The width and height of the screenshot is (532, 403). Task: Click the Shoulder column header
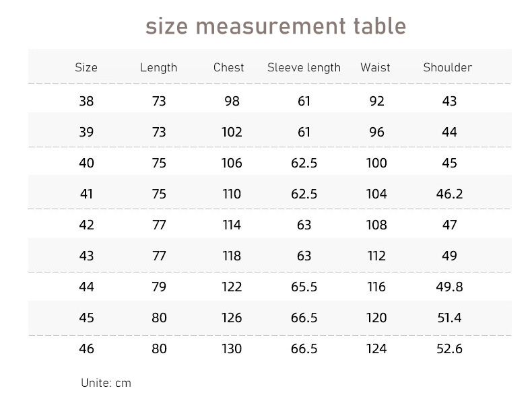[x=447, y=67]
